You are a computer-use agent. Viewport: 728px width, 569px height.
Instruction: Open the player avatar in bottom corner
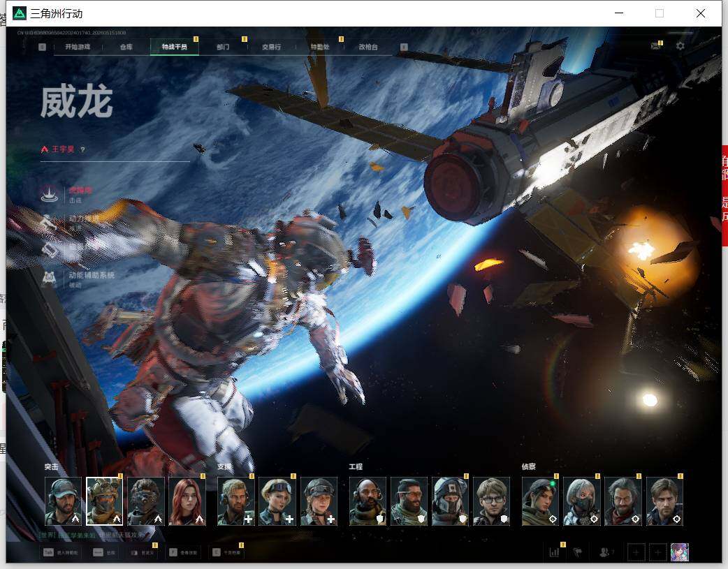[680, 552]
